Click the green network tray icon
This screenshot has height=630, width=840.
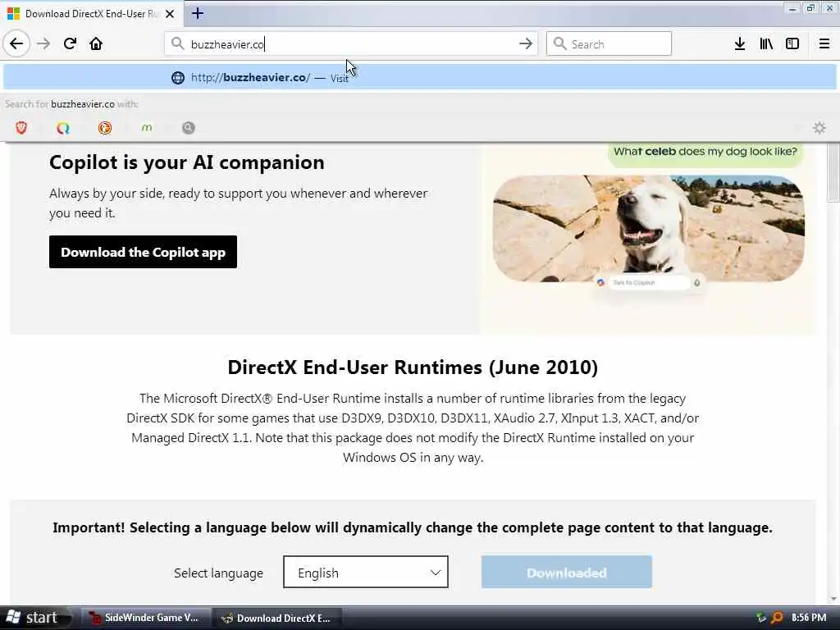tap(761, 618)
